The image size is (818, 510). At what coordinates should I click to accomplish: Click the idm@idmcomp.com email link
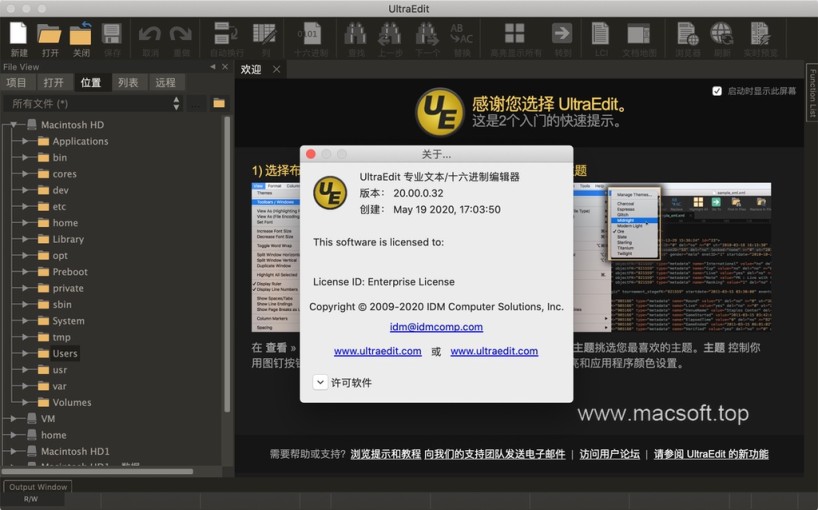pyautogui.click(x=436, y=327)
